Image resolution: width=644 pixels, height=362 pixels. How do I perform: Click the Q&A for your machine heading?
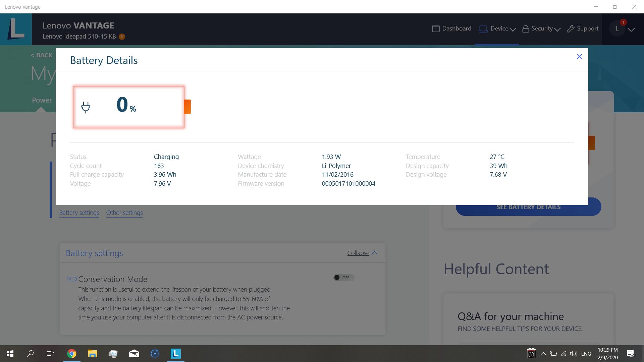[x=511, y=316]
